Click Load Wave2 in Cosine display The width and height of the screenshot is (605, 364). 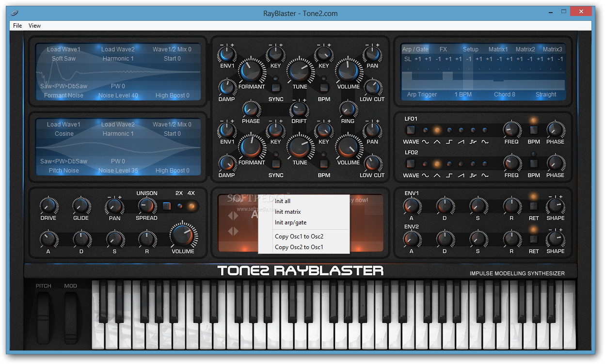118,125
